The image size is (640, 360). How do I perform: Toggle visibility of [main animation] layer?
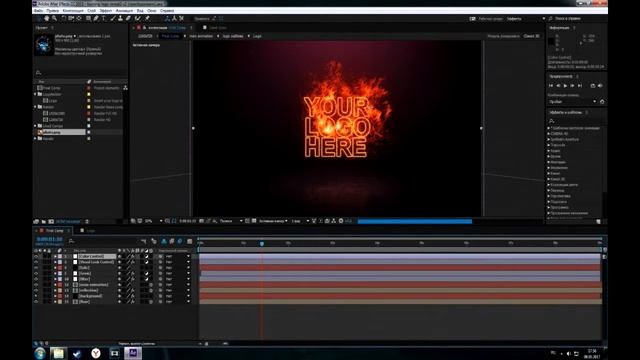pyautogui.click(x=36, y=284)
